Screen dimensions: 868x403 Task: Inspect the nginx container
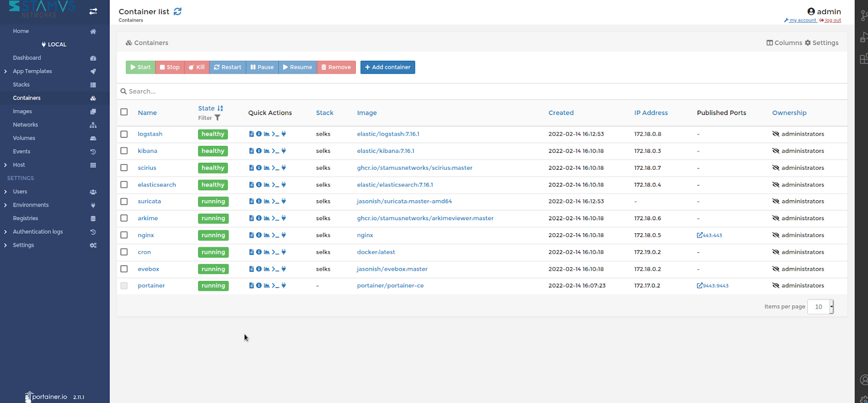coord(259,235)
